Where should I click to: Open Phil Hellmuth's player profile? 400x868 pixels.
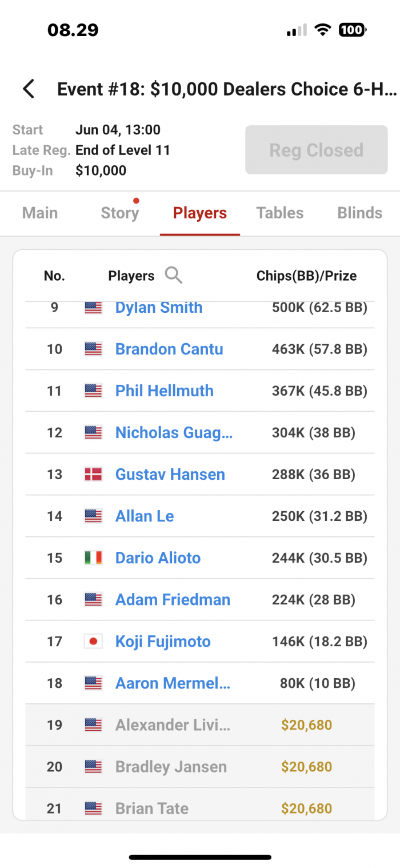[x=165, y=391]
